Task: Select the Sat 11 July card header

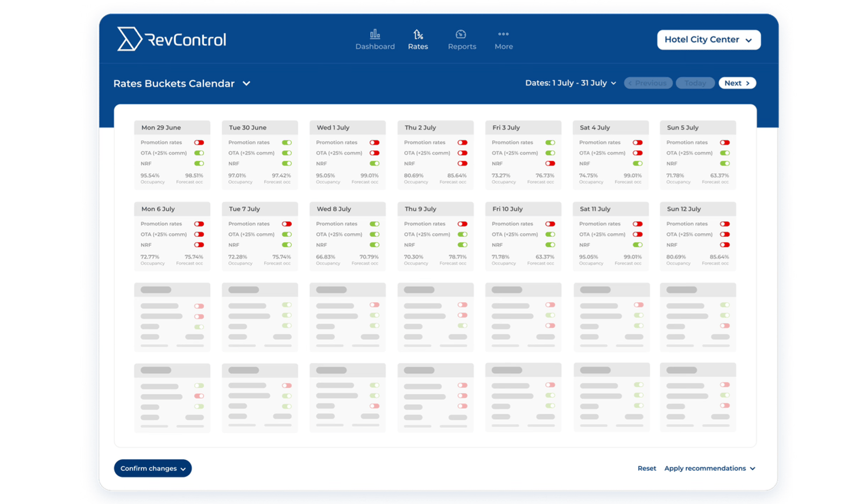Action: [611, 209]
